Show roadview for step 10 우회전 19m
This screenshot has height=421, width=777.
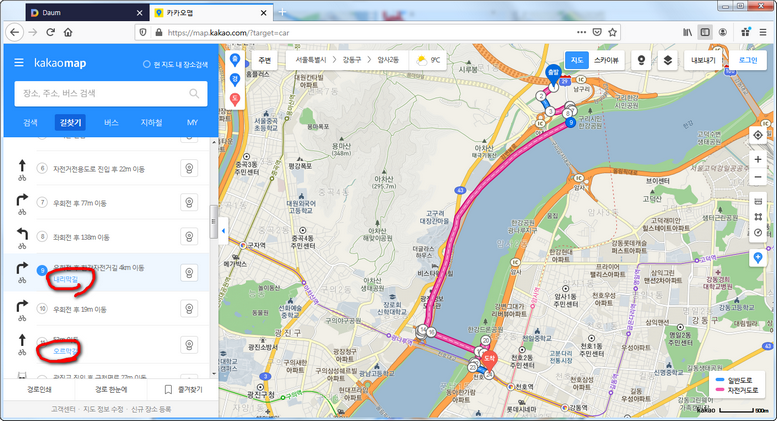[189, 309]
